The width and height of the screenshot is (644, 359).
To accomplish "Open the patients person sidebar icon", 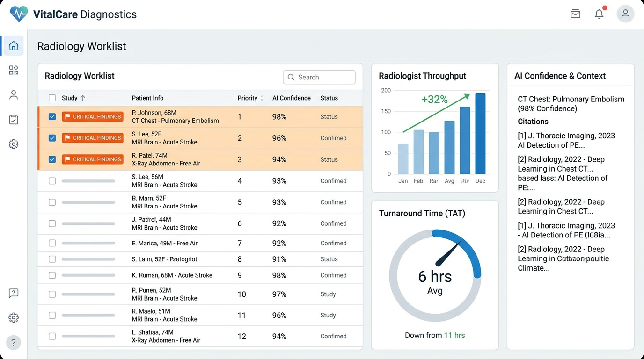I will tap(14, 95).
